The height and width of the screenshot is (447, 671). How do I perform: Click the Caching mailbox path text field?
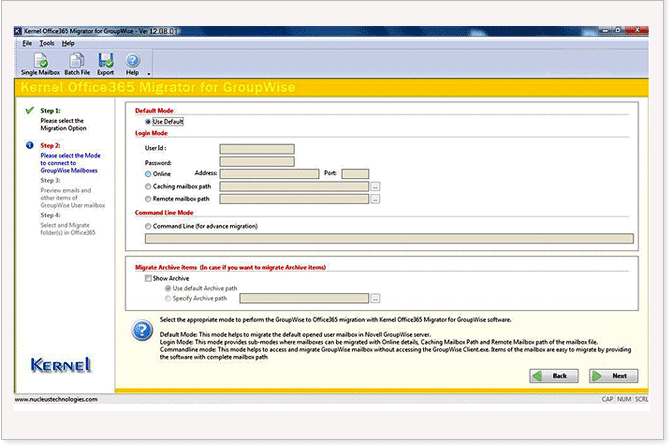(x=294, y=186)
